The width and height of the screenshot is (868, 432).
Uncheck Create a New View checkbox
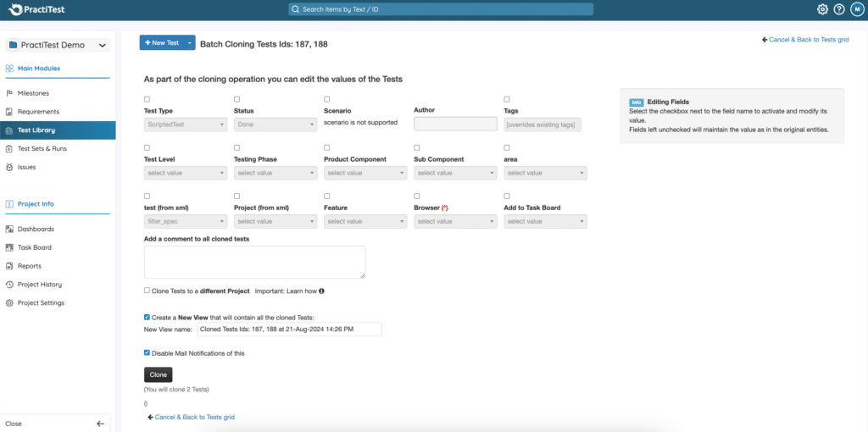point(147,318)
